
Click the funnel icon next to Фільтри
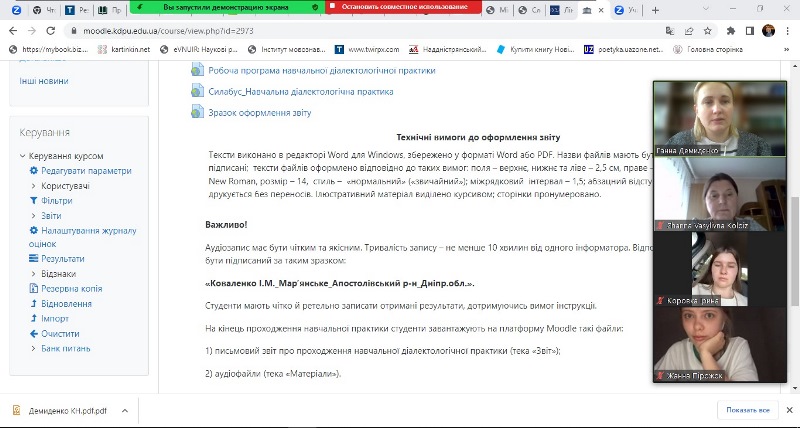pos(34,200)
